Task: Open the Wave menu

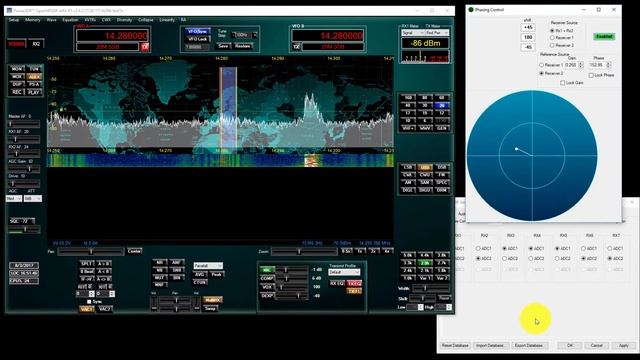Action: pyautogui.click(x=51, y=20)
